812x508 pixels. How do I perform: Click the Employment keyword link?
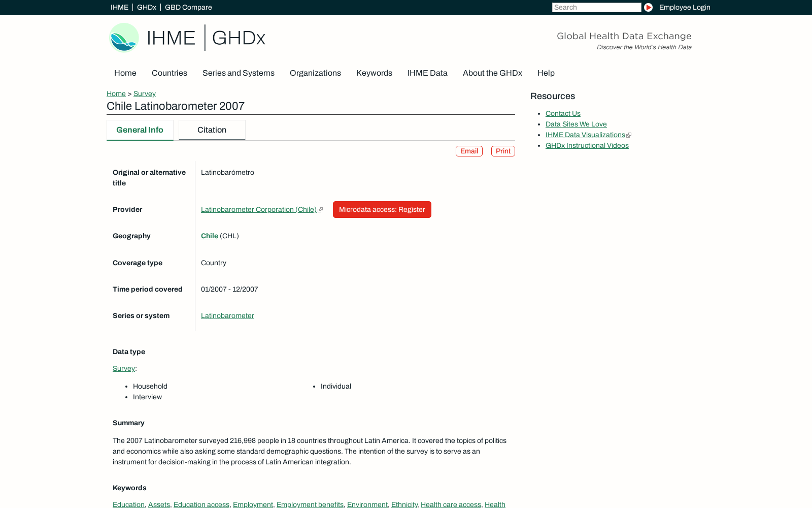pos(253,504)
